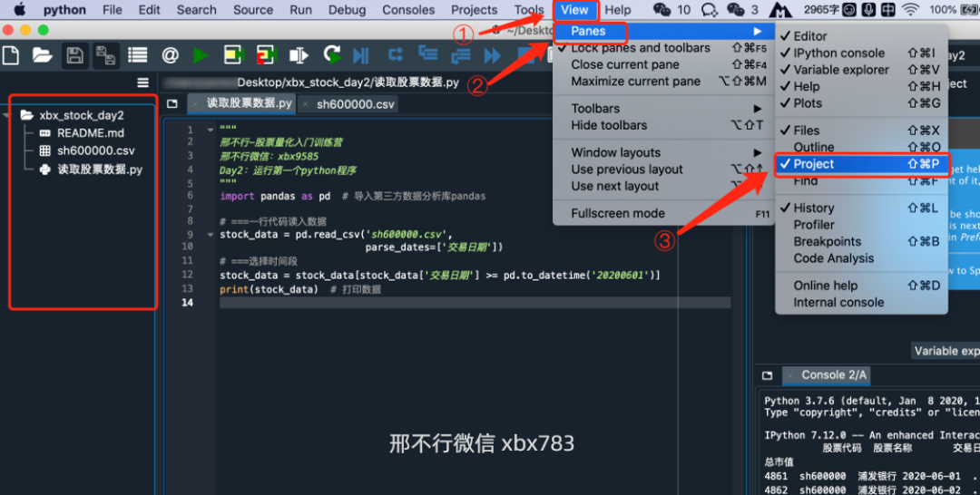Click the console Browse tabs icon
Viewport: 980px width, 495px height.
tap(768, 375)
